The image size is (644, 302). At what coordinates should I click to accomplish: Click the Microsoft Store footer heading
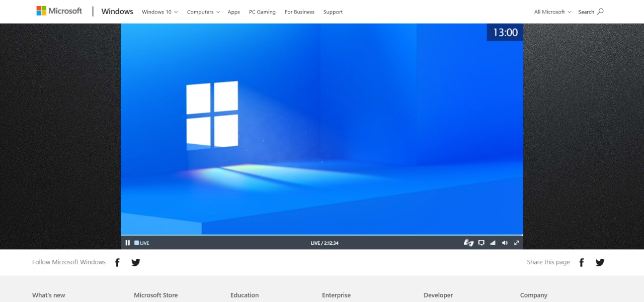(156, 295)
